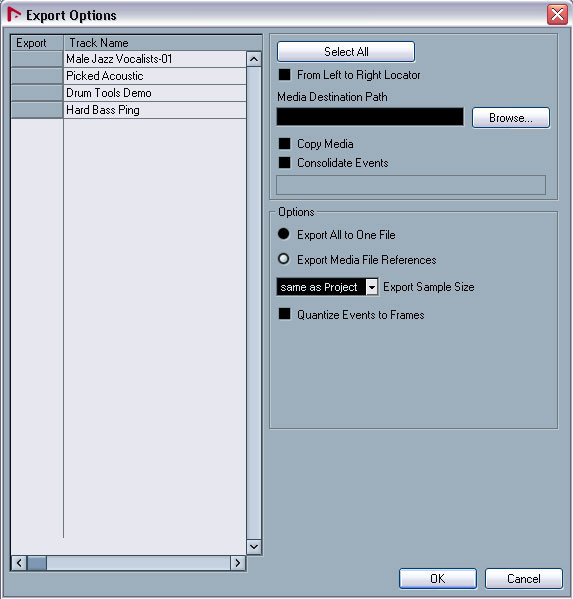The image size is (573, 599).
Task: Click the Cubase logo icon in title bar
Action: 14,15
